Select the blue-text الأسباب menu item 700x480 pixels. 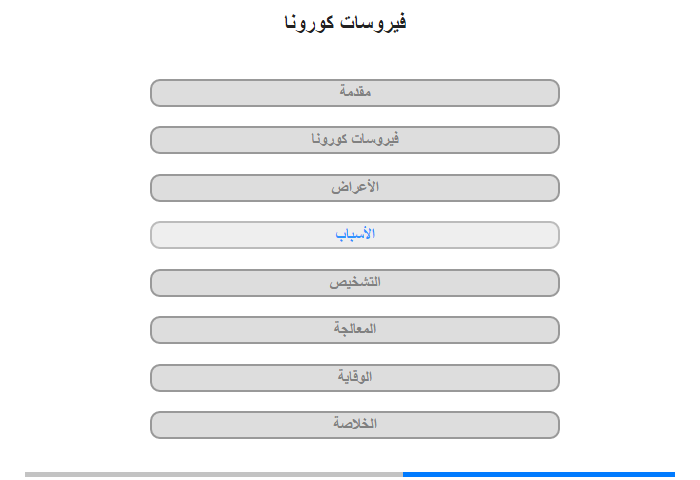pos(354,235)
